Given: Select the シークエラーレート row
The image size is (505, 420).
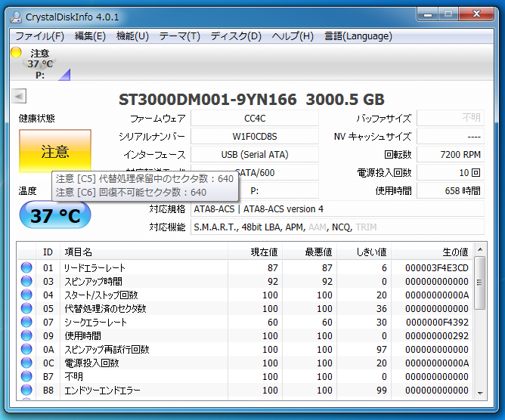Looking at the screenshot, I should pos(245,322).
